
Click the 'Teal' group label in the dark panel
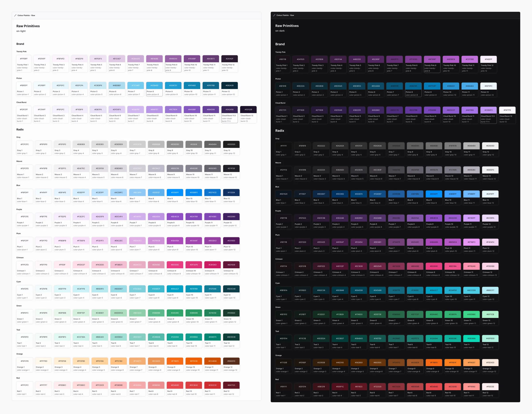pos(277,331)
